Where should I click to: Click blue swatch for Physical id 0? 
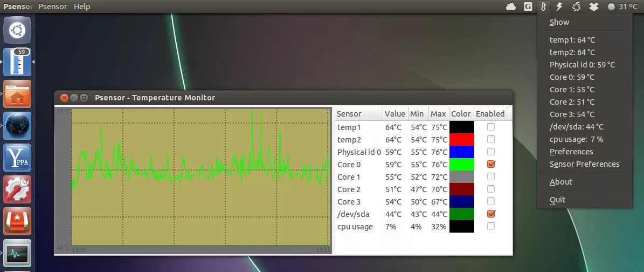(x=462, y=152)
